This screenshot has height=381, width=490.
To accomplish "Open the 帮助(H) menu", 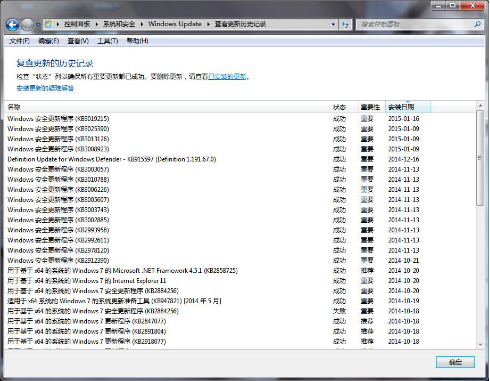I will tap(137, 41).
